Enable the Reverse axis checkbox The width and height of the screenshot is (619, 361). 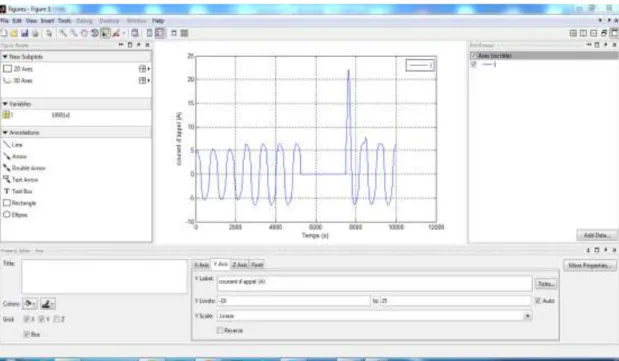click(x=220, y=330)
